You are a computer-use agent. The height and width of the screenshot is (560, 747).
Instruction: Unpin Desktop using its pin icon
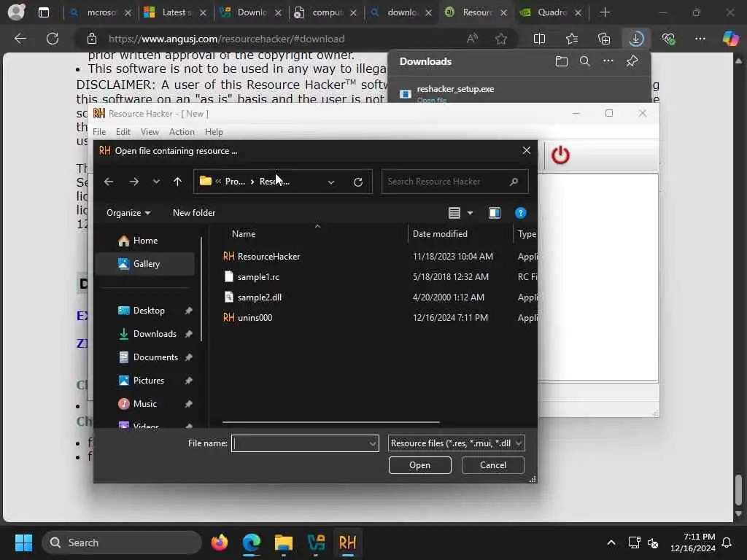coord(189,311)
